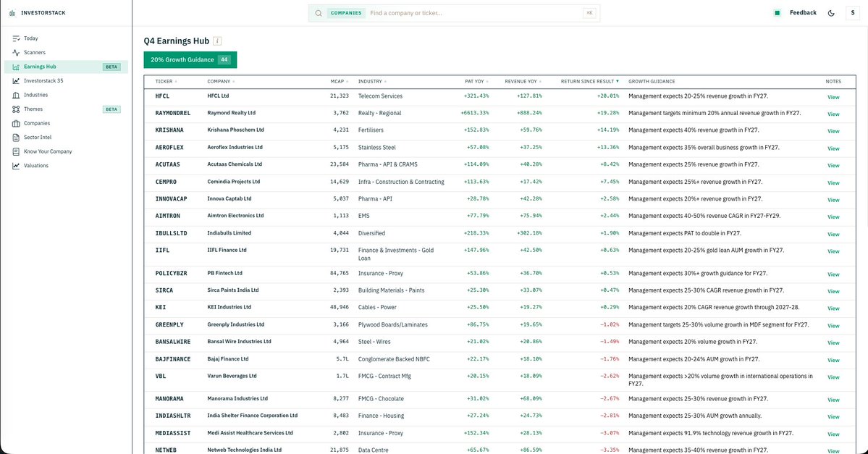Screen dimensions: 868x454
Task: Select the Earnings Hub chart icon
Action: pyautogui.click(x=16, y=67)
